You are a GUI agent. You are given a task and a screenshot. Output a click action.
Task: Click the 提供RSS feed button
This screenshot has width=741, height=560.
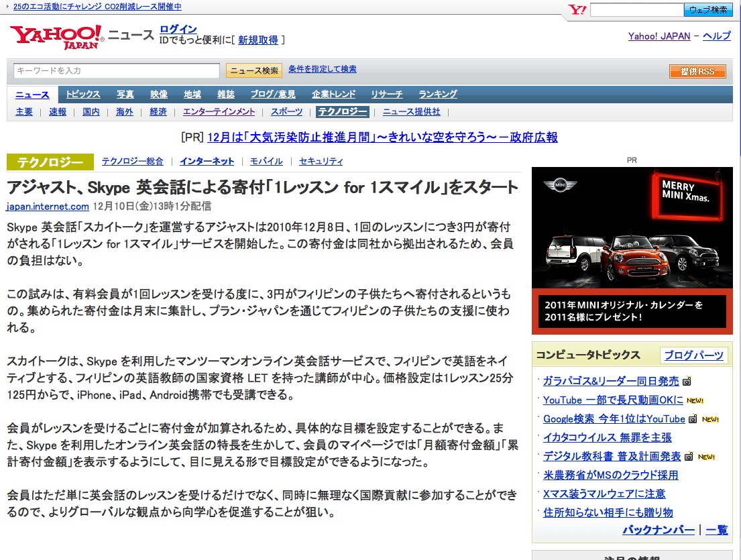coord(697,71)
